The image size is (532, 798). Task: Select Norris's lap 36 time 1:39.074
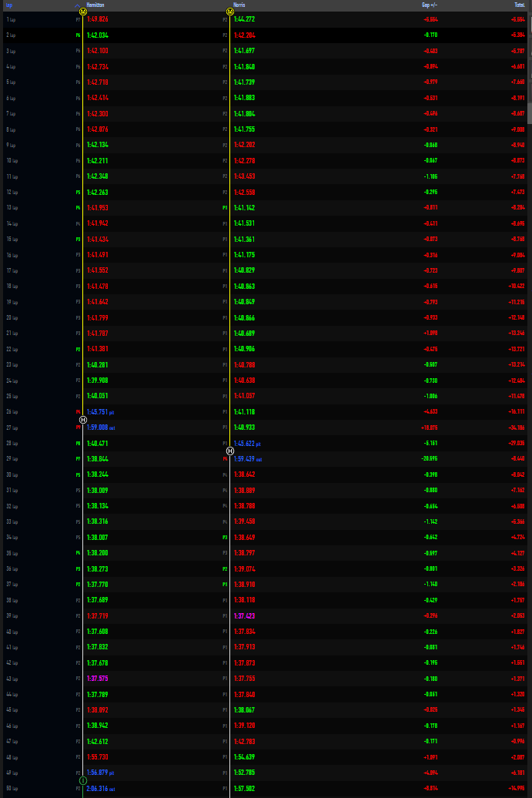coord(245,569)
